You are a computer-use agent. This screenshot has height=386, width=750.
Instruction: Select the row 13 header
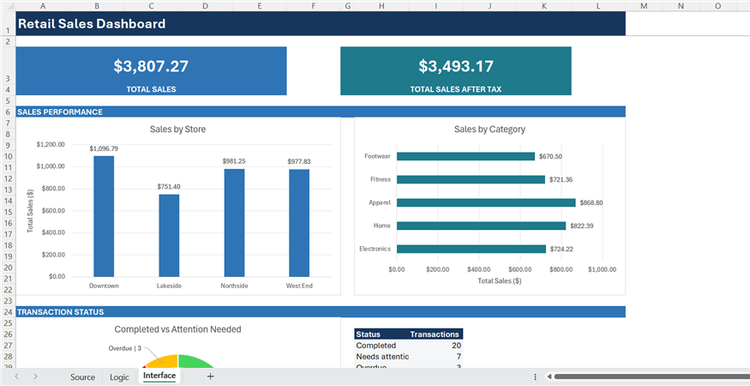click(x=8, y=190)
